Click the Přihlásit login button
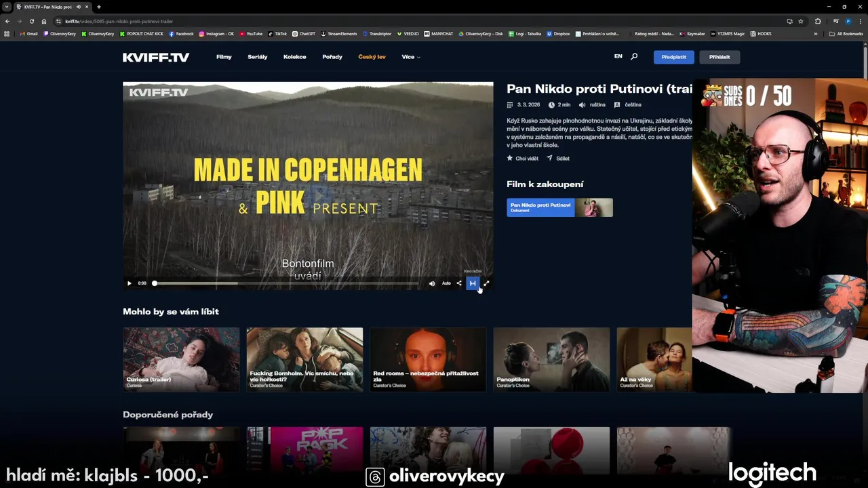868x488 pixels. (x=719, y=57)
